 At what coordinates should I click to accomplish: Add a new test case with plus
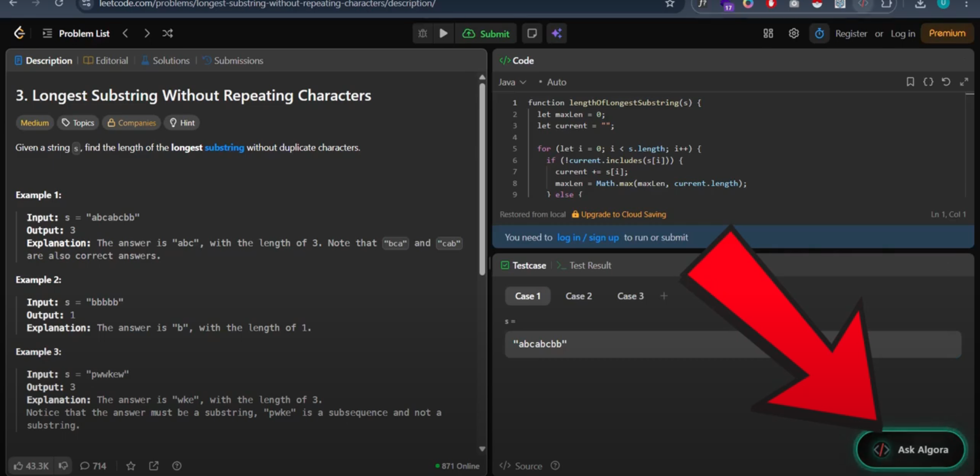point(664,296)
